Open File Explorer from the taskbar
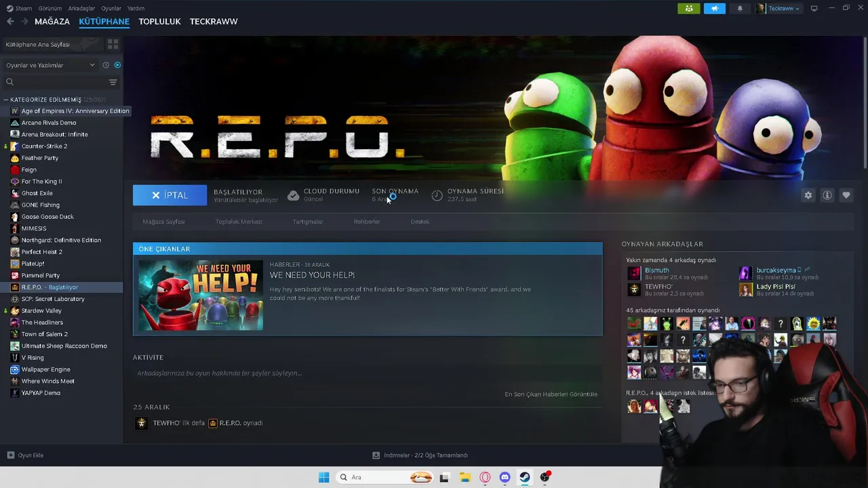 tap(465, 477)
